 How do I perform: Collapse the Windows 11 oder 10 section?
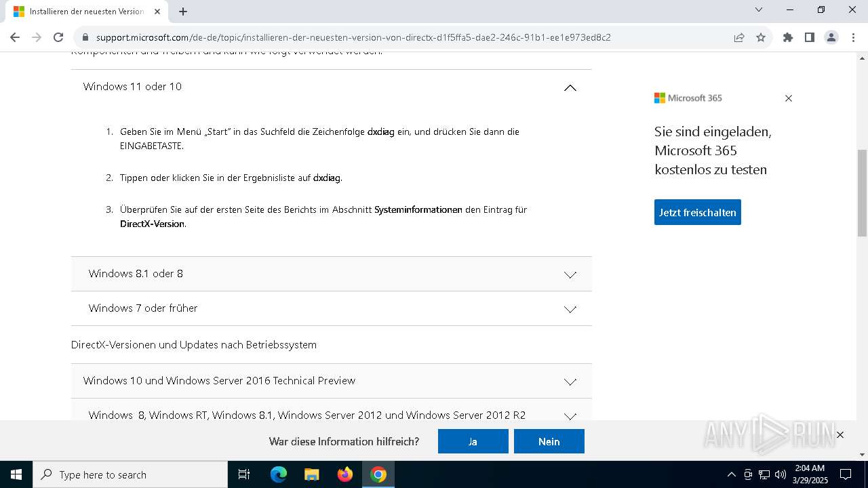(331, 87)
